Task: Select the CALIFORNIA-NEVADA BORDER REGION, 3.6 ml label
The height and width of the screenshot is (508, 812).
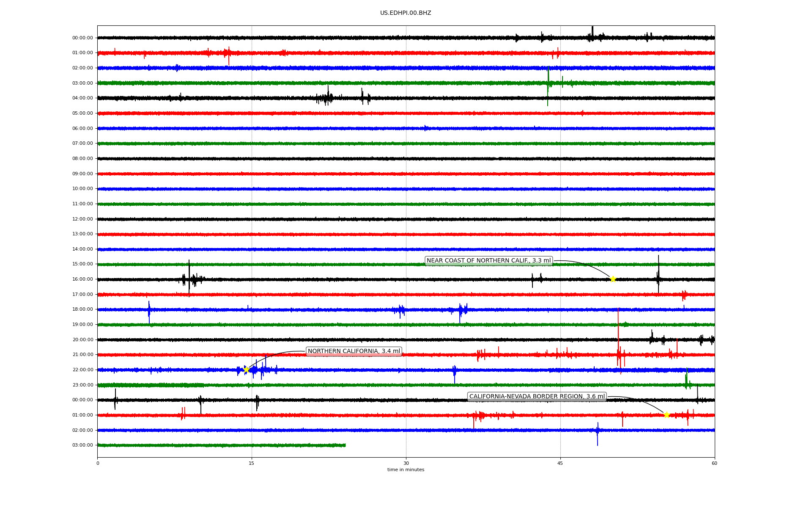Action: coord(537,397)
